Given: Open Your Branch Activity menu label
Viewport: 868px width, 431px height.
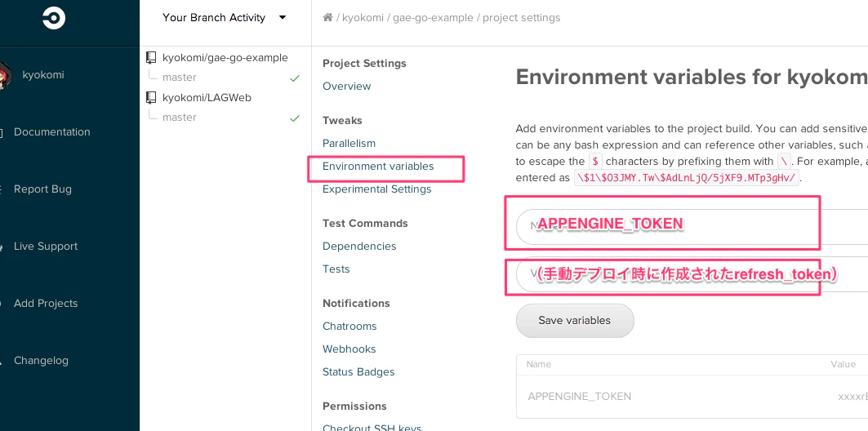Looking at the screenshot, I should pyautogui.click(x=214, y=17).
